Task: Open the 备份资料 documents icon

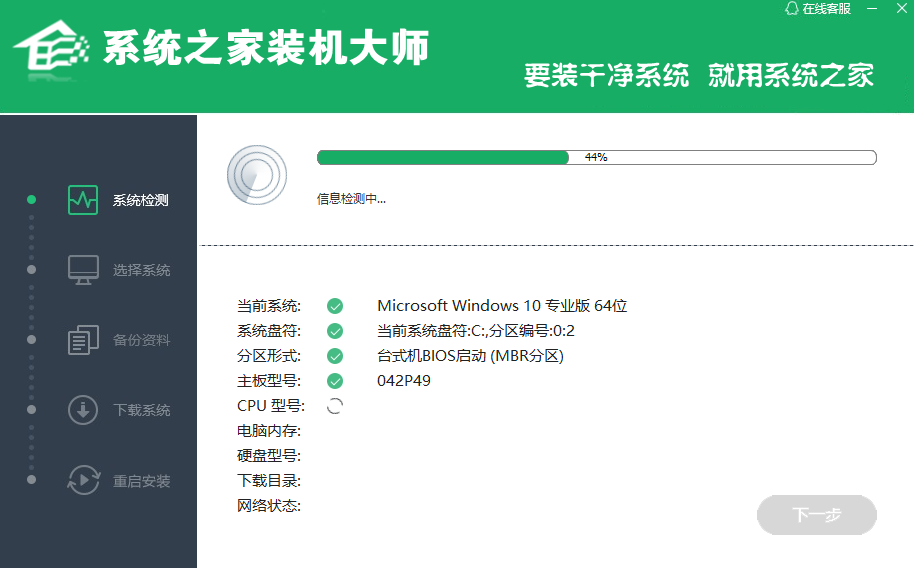Action: click(83, 340)
